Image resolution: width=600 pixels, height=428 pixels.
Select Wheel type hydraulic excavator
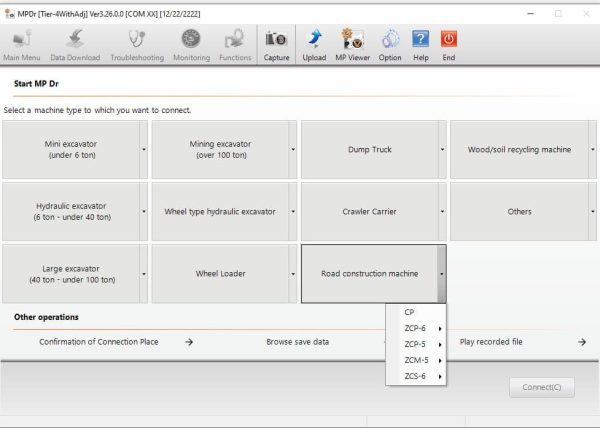pos(220,212)
